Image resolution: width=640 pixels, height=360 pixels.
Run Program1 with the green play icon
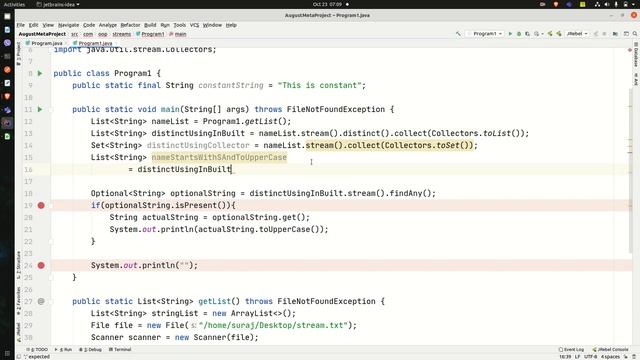pos(510,34)
